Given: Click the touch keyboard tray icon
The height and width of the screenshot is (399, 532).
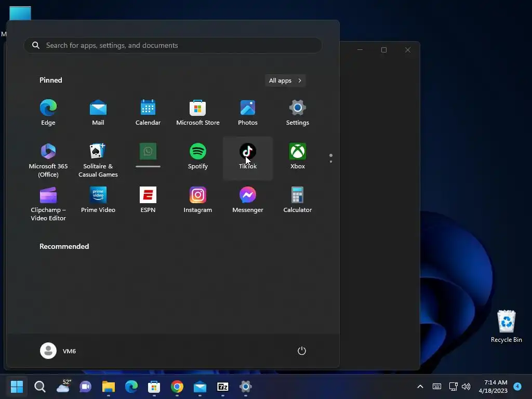Looking at the screenshot, I should click(x=437, y=387).
